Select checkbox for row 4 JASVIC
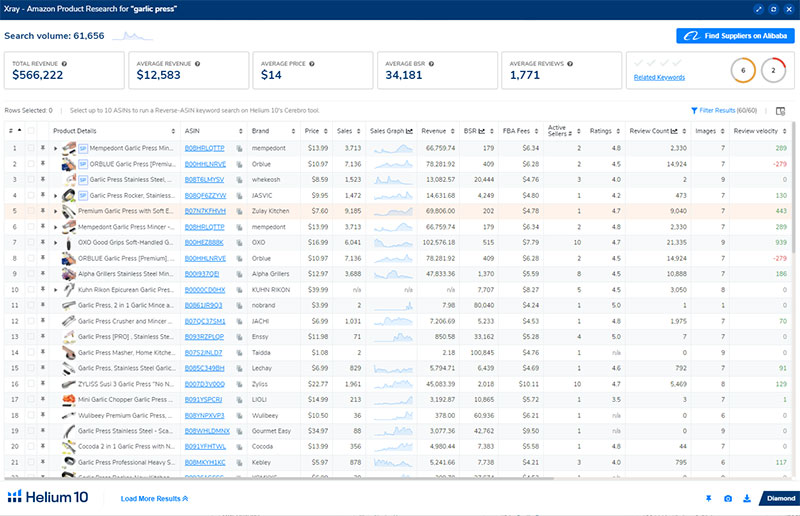The height and width of the screenshot is (516, 800). pyautogui.click(x=31, y=195)
